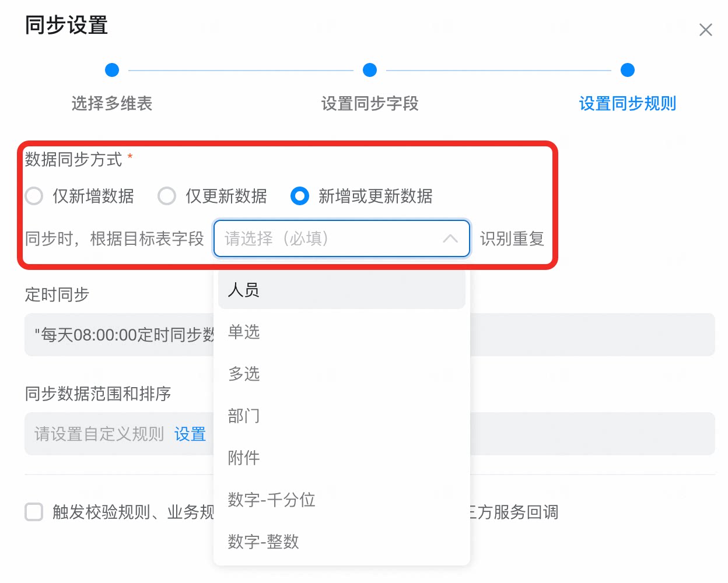
Task: Click the 定时同步 schedule input field
Action: 369,335
